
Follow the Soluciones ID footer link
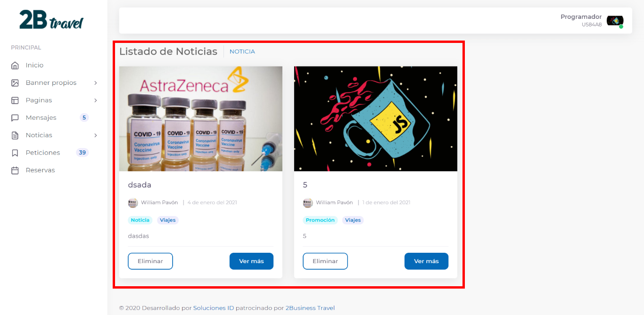tap(214, 308)
